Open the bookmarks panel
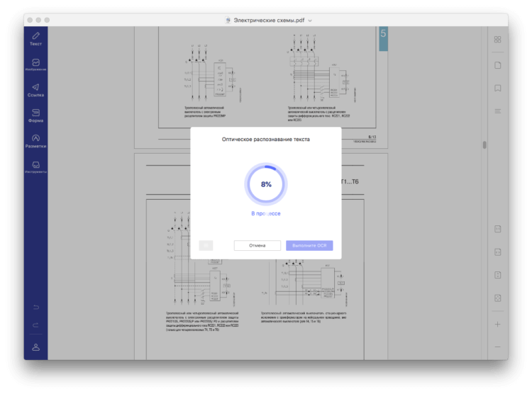Viewport: 532px width, 394px height. (497, 88)
